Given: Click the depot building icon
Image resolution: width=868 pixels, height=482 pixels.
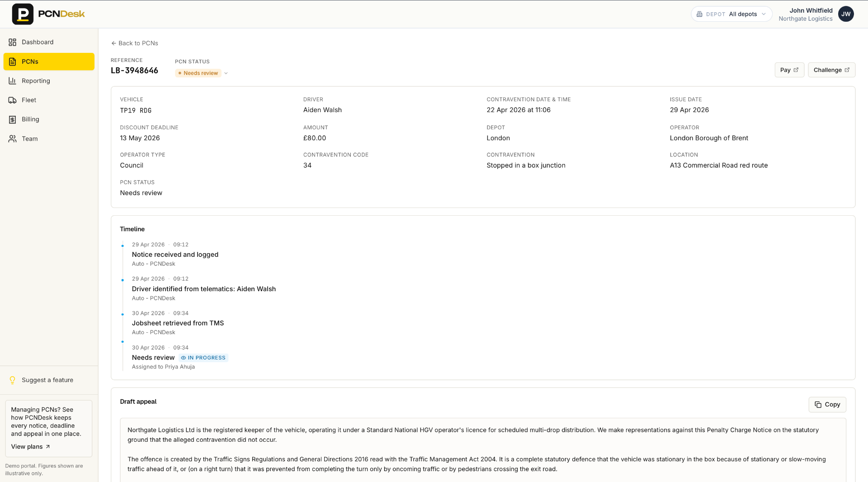Looking at the screenshot, I should [x=699, y=14].
